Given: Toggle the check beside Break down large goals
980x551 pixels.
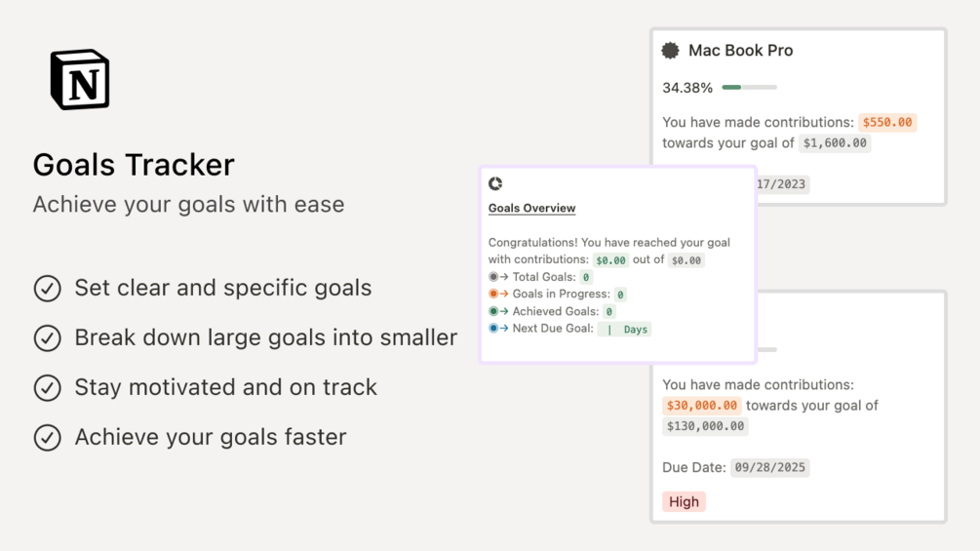Looking at the screenshot, I should pyautogui.click(x=47, y=337).
